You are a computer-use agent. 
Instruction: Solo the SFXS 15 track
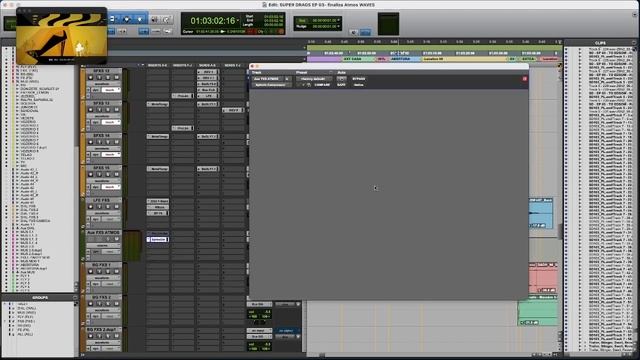click(108, 174)
